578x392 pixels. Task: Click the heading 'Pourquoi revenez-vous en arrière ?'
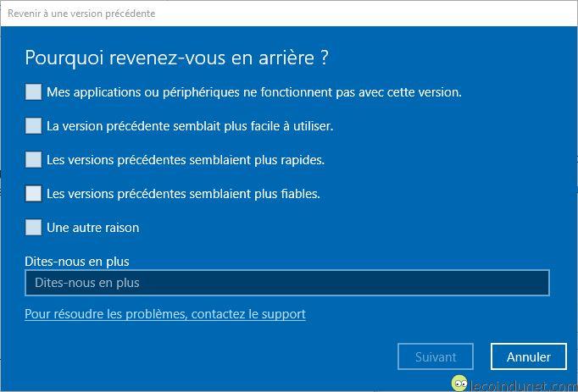coord(176,58)
